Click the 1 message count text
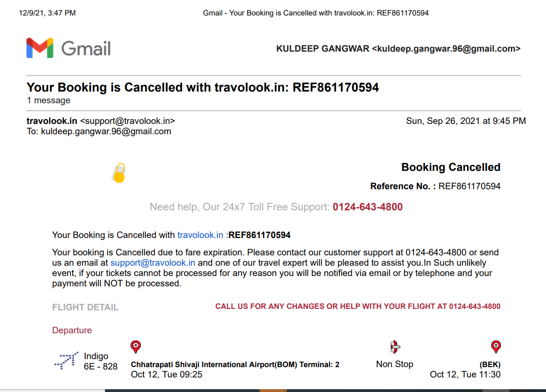 [48, 100]
